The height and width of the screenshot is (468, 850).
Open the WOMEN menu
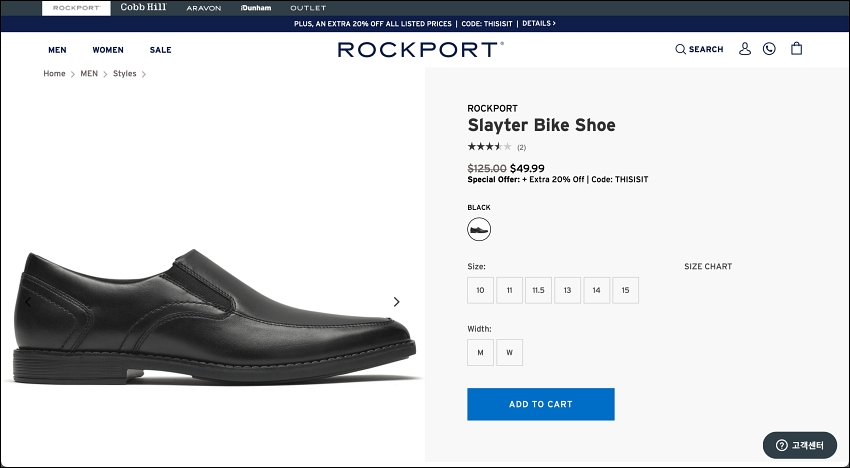pyautogui.click(x=108, y=50)
